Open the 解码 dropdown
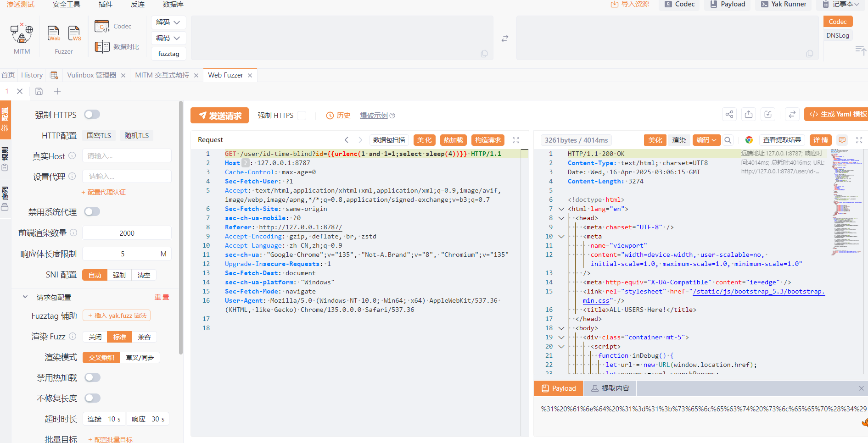 click(x=168, y=22)
